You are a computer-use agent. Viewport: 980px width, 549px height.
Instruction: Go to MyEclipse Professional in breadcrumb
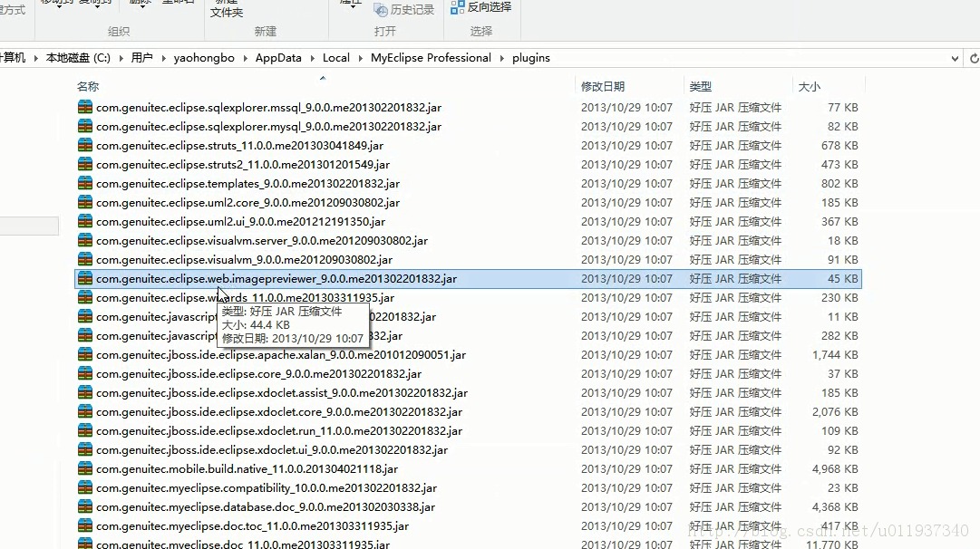(x=431, y=57)
